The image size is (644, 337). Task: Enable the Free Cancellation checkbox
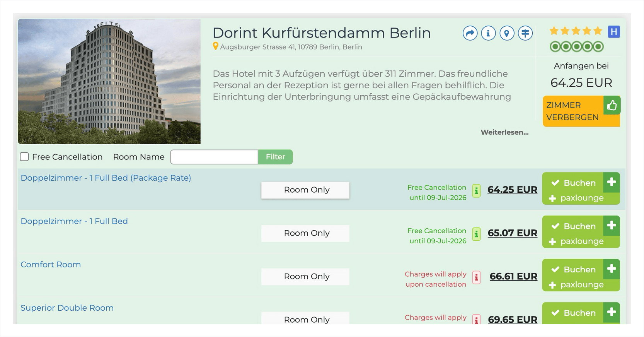tap(24, 157)
